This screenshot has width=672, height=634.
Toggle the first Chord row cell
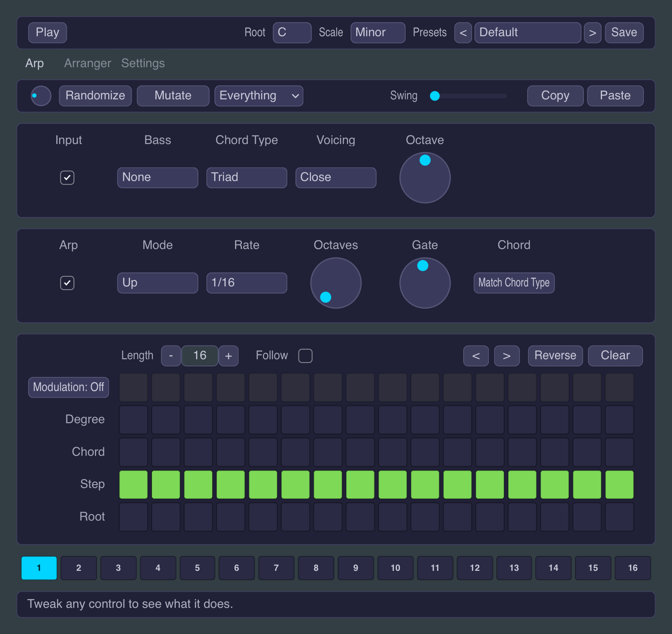(134, 452)
